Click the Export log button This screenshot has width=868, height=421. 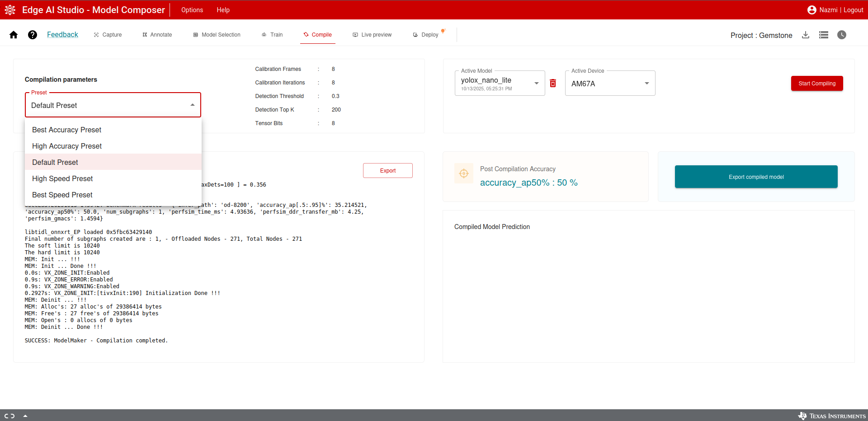click(x=387, y=171)
